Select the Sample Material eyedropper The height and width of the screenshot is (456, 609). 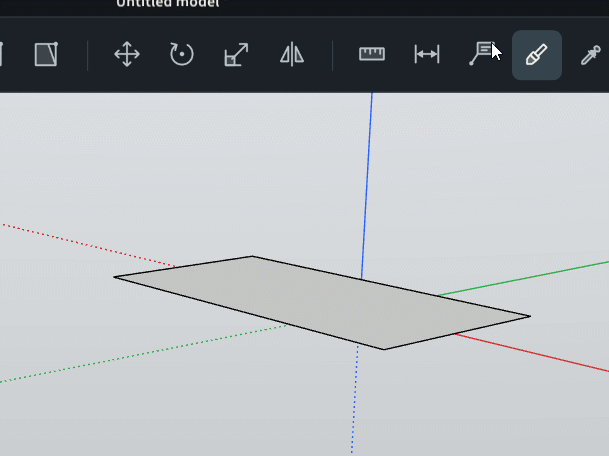[x=591, y=55]
